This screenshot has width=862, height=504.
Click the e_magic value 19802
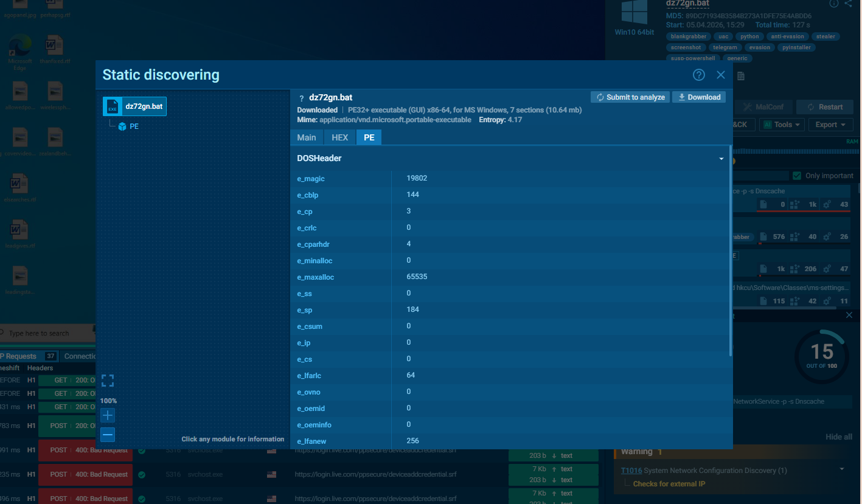[417, 179]
